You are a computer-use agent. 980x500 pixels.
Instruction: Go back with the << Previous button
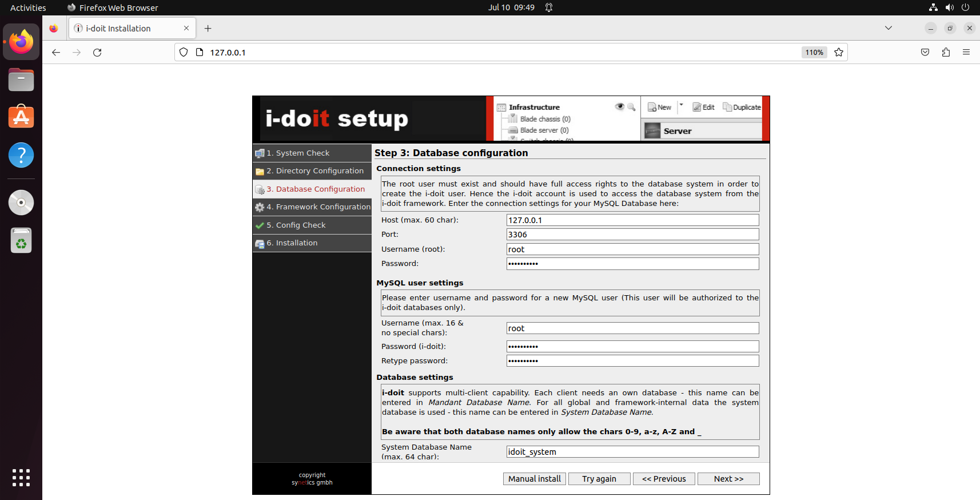point(664,479)
